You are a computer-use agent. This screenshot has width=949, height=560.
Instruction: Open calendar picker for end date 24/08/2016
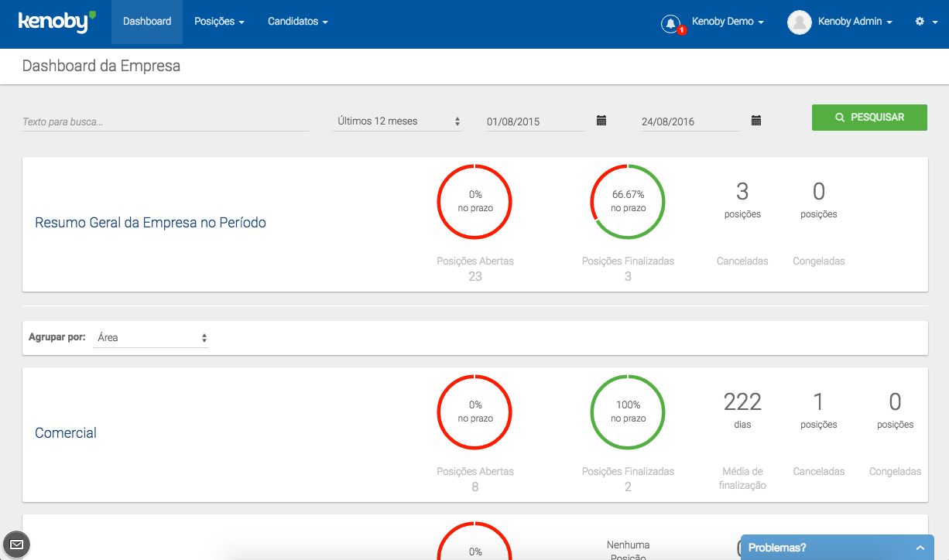click(x=756, y=121)
